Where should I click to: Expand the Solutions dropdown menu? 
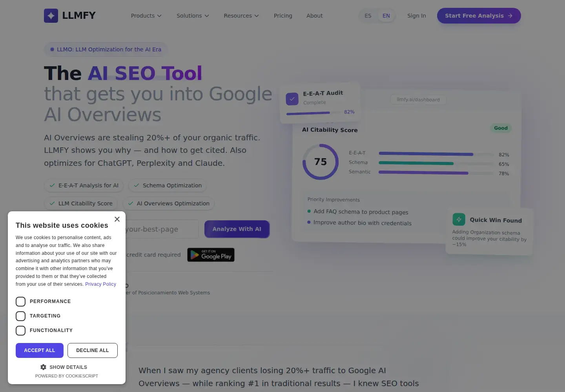coord(193,16)
